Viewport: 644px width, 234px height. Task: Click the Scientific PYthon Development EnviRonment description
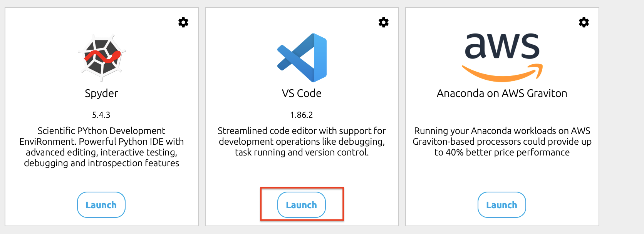pyautogui.click(x=102, y=147)
